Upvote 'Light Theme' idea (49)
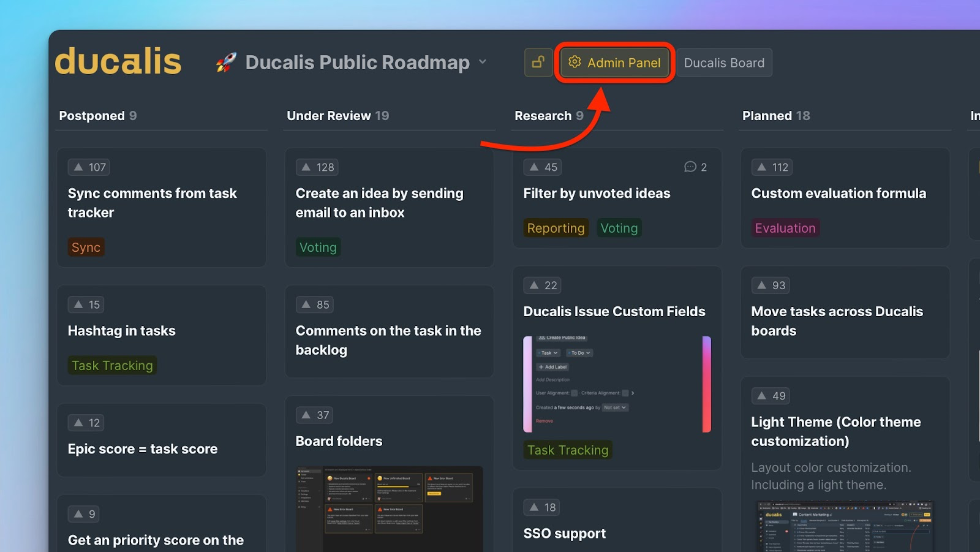Viewport: 980px width, 552px height. click(771, 396)
